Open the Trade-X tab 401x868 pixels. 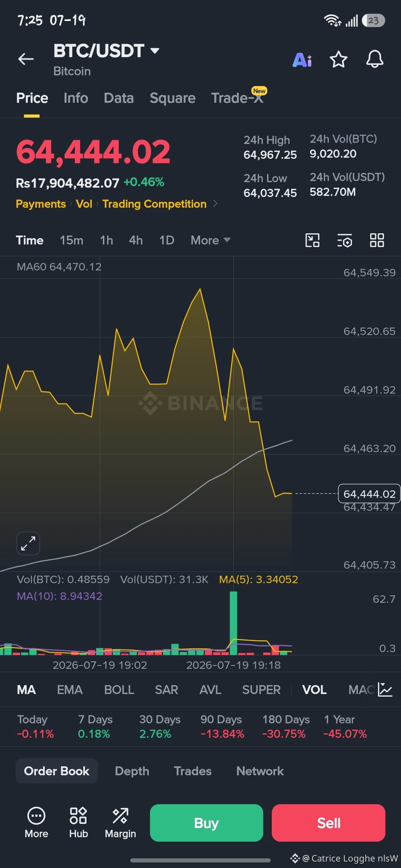[x=238, y=98]
